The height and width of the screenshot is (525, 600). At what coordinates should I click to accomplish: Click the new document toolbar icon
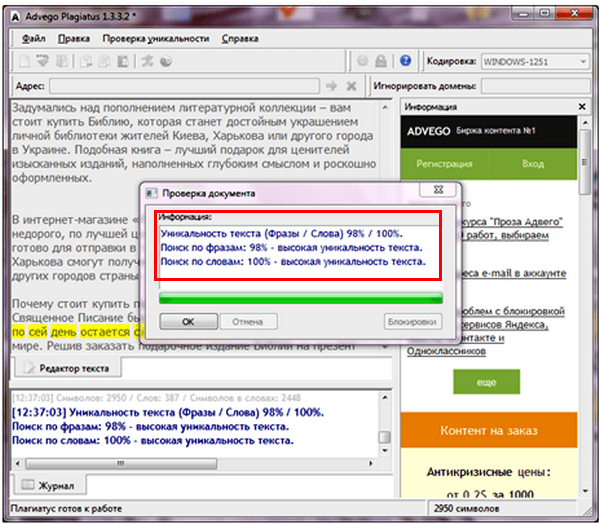tap(24, 61)
